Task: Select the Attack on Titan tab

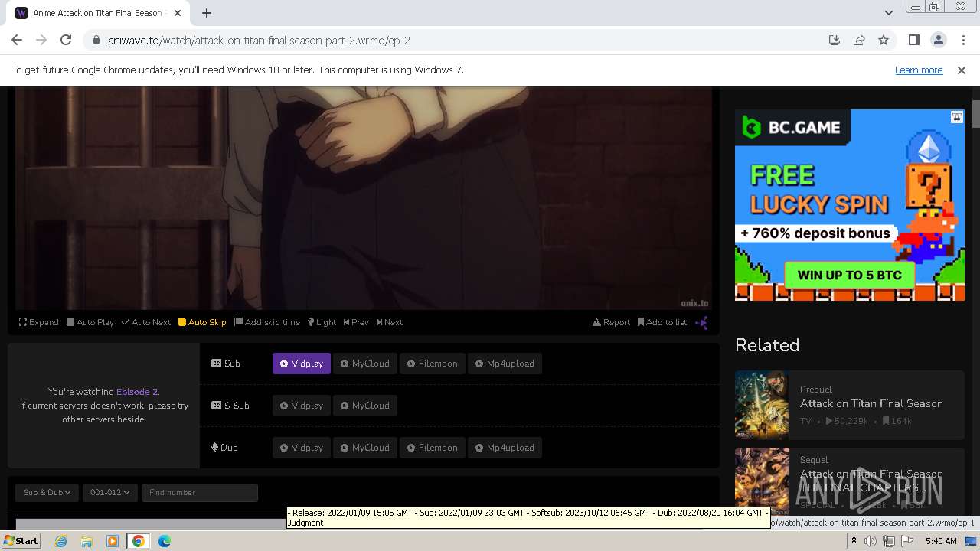Action: 98,13
